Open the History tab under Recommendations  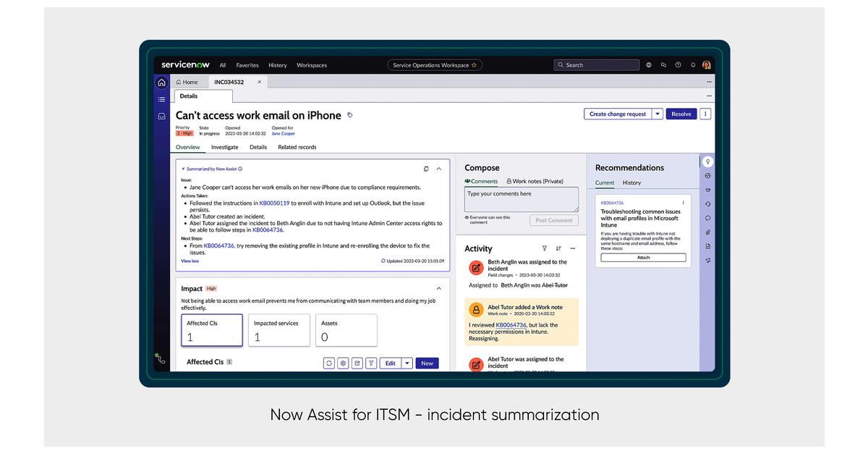pos(631,182)
